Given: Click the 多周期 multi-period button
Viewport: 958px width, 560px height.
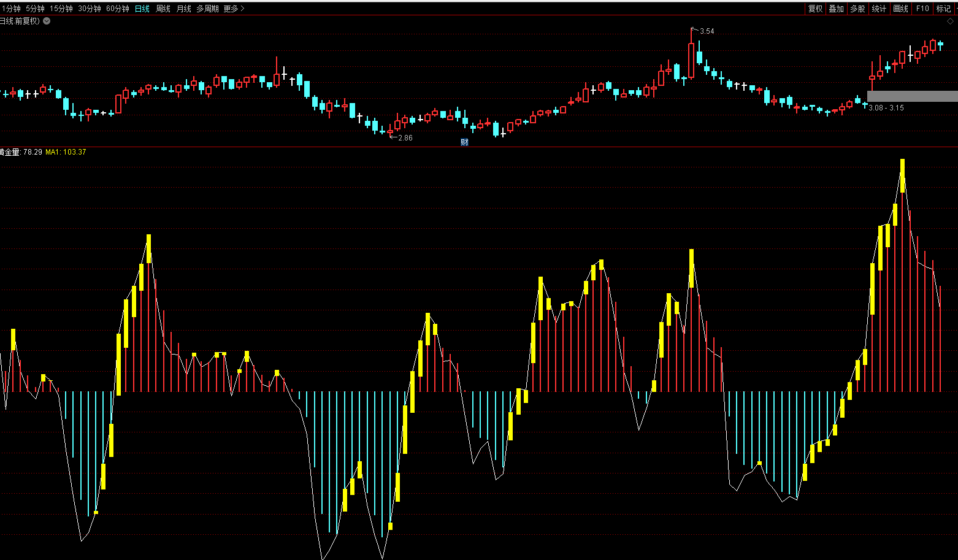Looking at the screenshot, I should point(207,9).
